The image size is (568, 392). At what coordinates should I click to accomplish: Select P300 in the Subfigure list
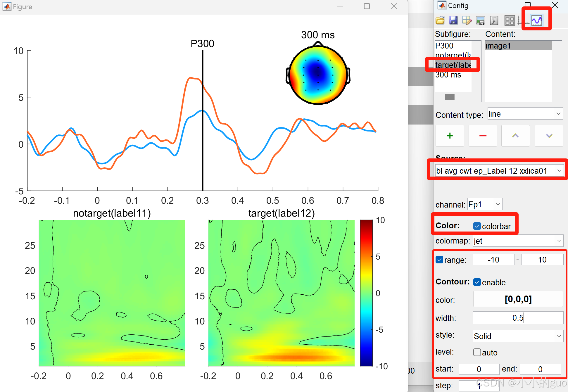click(x=453, y=46)
